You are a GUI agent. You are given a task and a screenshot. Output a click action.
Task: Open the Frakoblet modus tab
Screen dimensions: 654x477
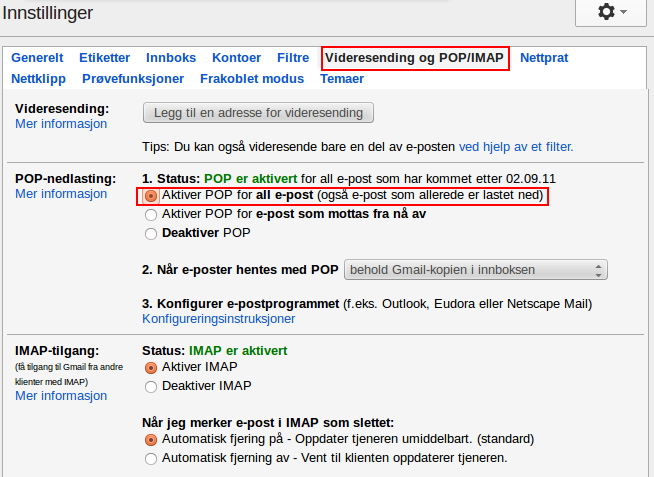252,79
